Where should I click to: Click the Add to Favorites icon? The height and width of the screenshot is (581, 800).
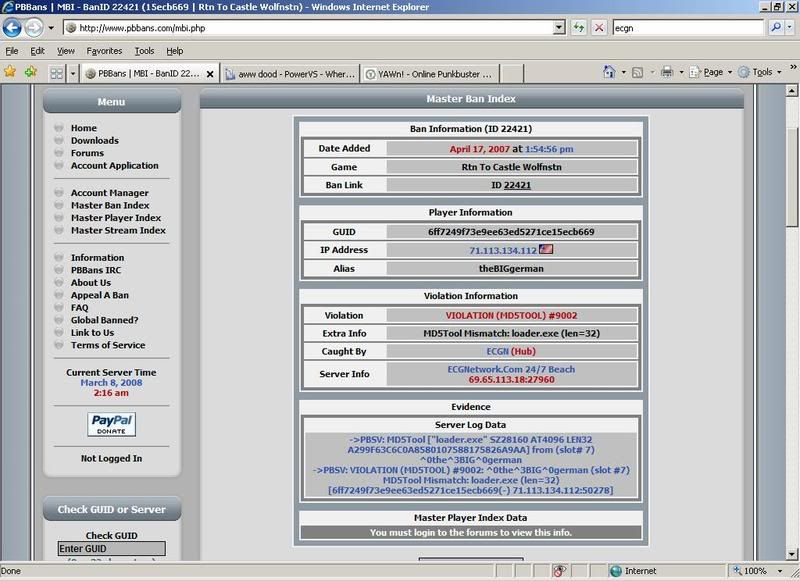(31, 72)
